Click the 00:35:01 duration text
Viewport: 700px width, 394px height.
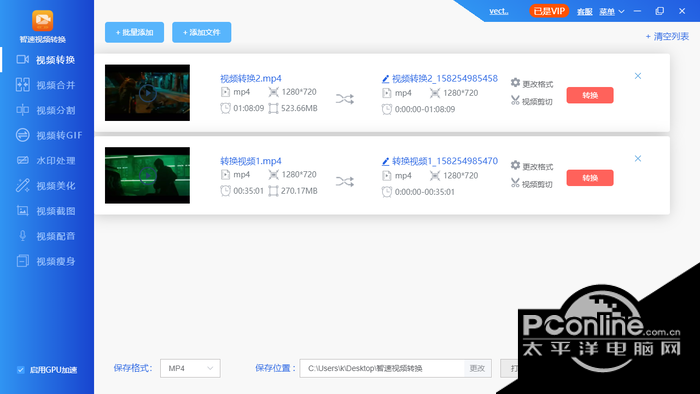[x=249, y=191]
